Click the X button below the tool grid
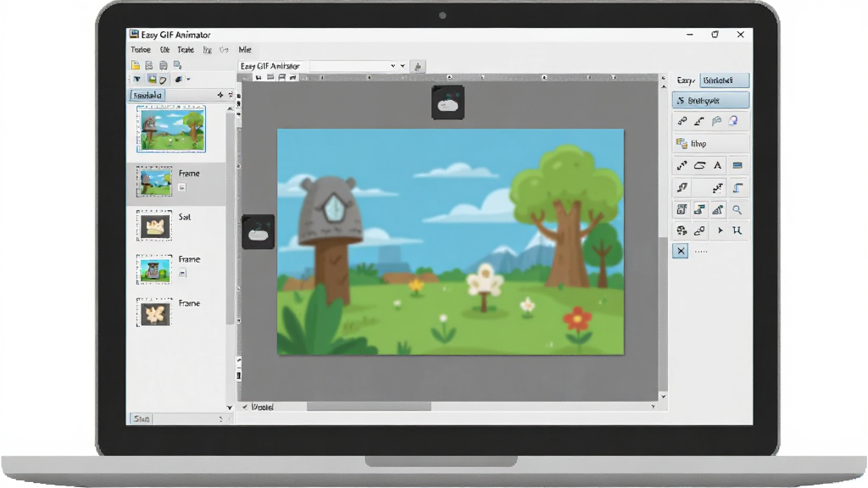 [x=681, y=251]
